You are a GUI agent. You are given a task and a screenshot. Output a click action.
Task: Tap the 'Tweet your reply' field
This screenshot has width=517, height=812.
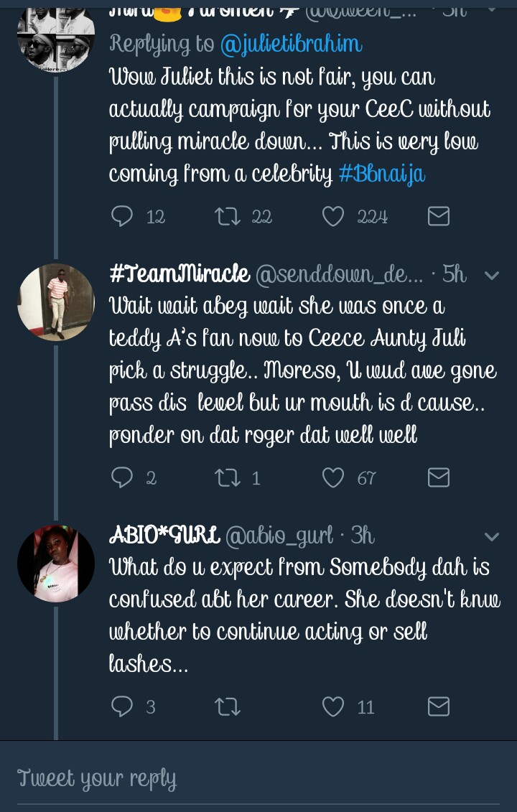(x=258, y=778)
